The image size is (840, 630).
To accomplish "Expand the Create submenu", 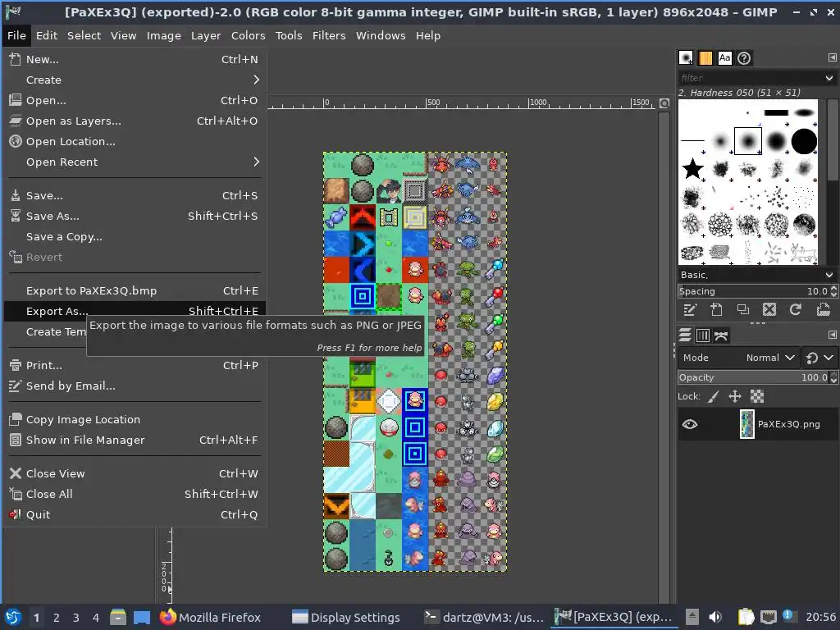I will point(134,80).
